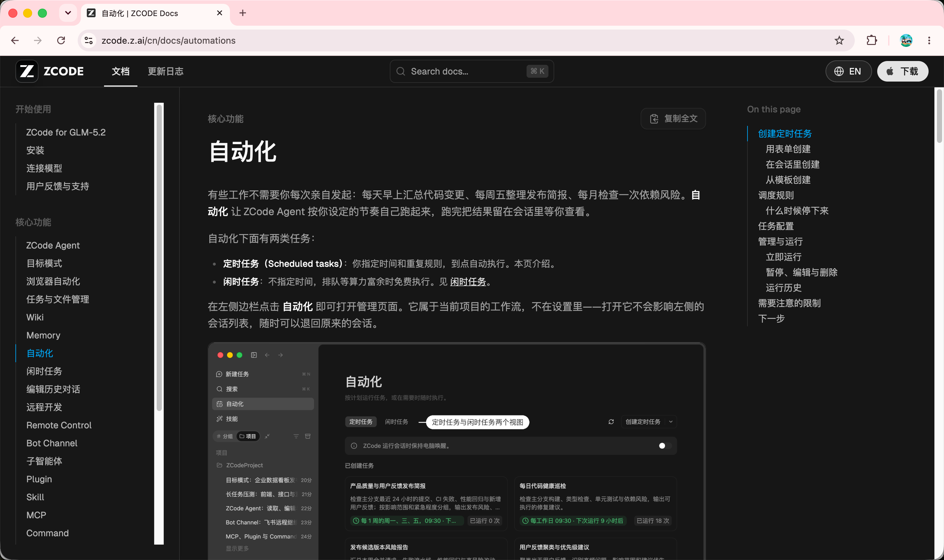The image size is (944, 560).
Task: Click the Apple icon on the download button
Action: (x=890, y=71)
